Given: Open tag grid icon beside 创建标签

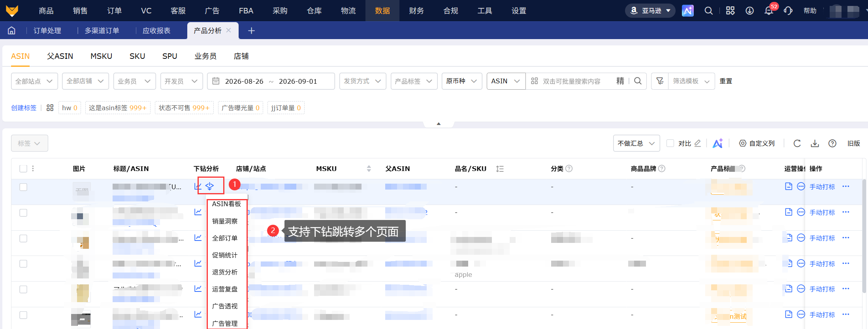Looking at the screenshot, I should 50,108.
